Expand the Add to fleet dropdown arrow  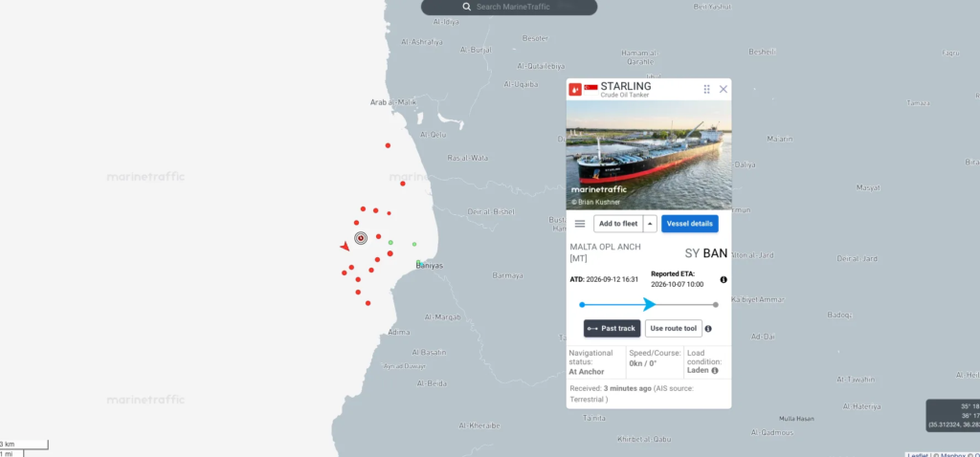650,224
